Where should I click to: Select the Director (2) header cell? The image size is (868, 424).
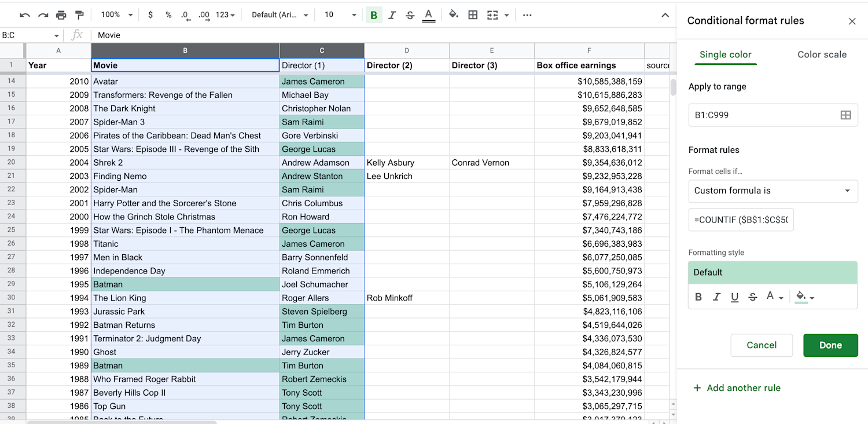coord(407,65)
